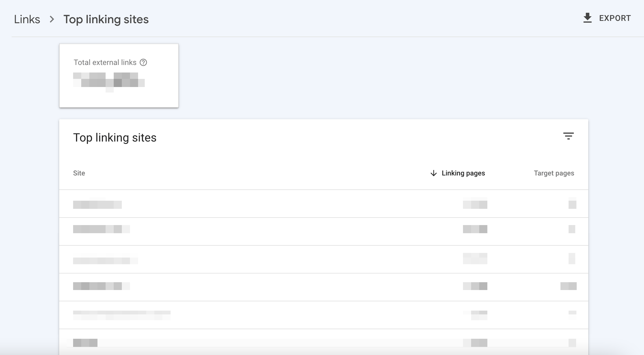Select the Top linking sites breadcrumb item
The height and width of the screenshot is (355, 644).
tap(106, 19)
